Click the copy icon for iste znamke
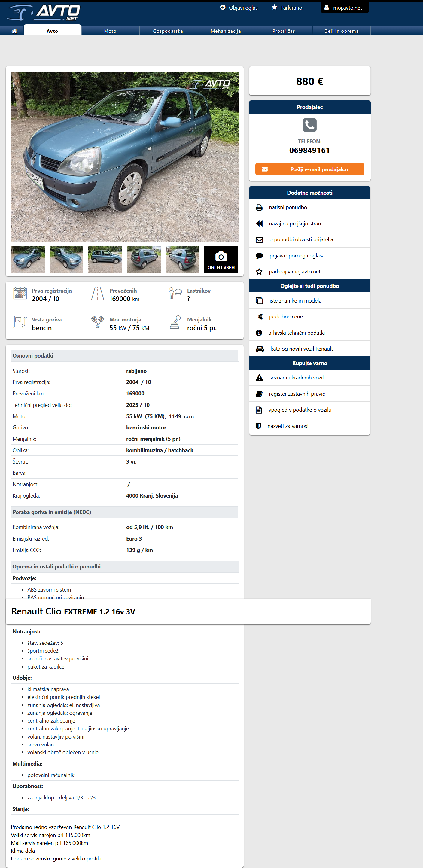The width and height of the screenshot is (423, 868). click(x=259, y=300)
